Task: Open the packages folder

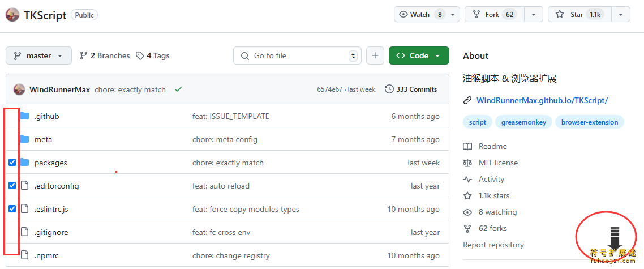Action: click(50, 163)
